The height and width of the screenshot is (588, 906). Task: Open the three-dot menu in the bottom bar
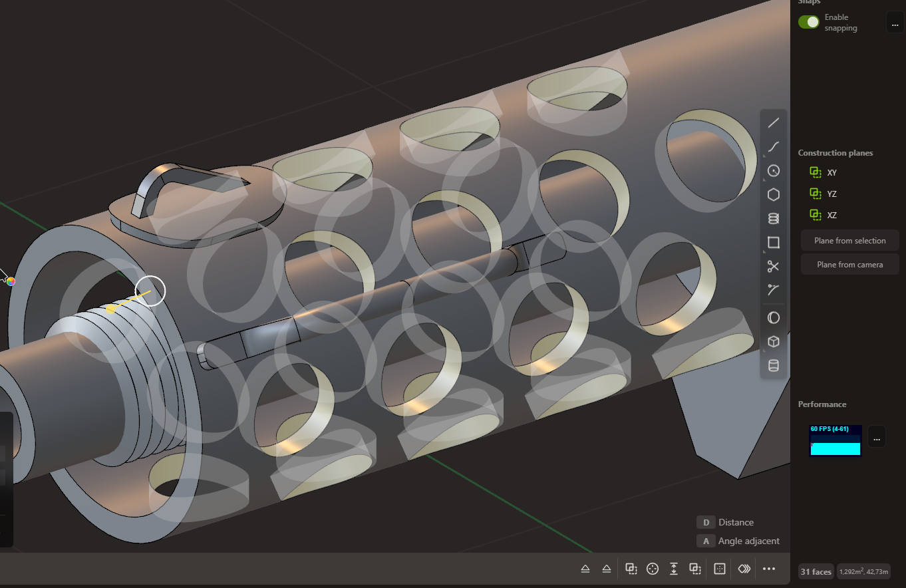pyautogui.click(x=769, y=569)
